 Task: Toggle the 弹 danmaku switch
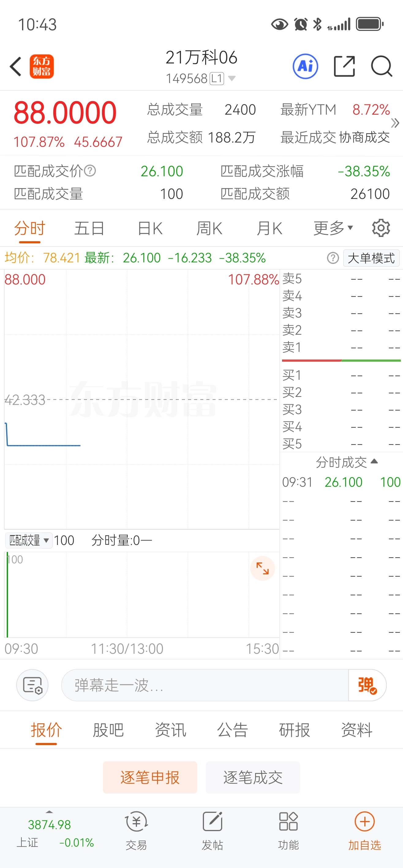(367, 685)
